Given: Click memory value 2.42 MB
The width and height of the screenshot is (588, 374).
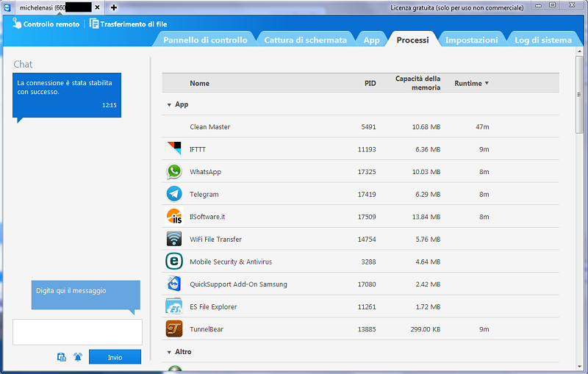Looking at the screenshot, I should [x=428, y=284].
